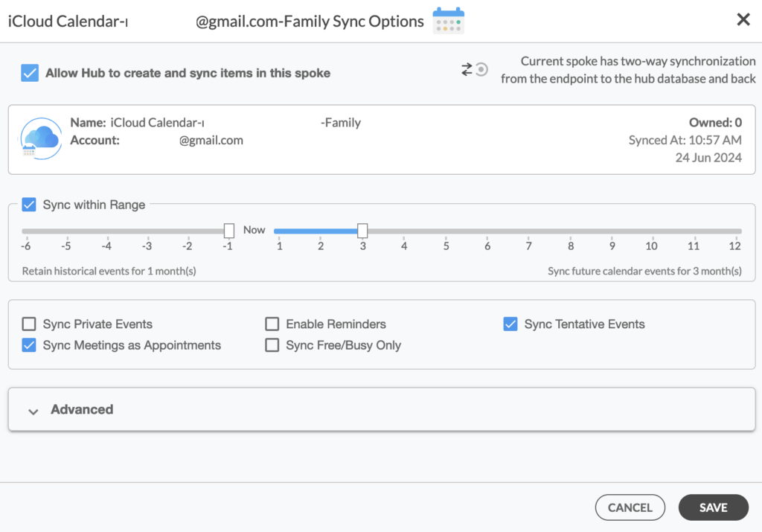Set historical slider to -4 months
The width and height of the screenshot is (762, 532).
click(107, 231)
